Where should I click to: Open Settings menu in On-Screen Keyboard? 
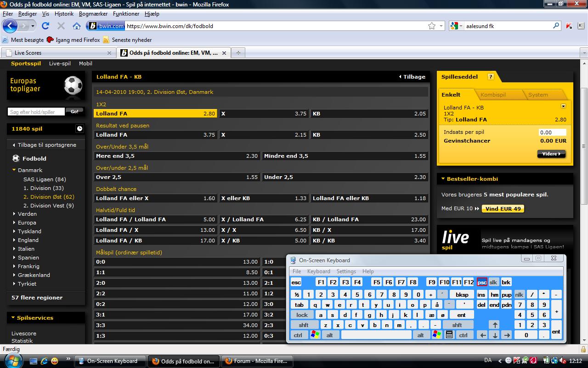346,271
